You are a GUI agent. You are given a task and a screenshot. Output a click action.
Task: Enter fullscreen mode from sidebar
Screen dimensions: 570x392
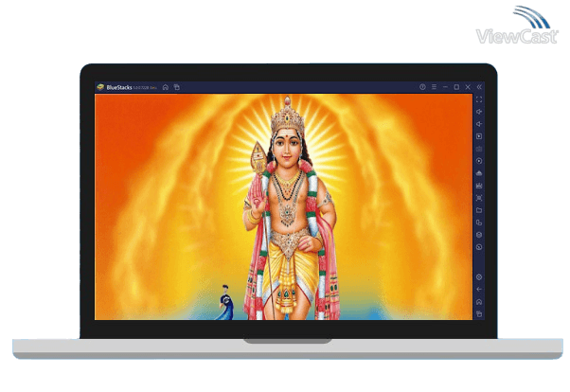click(479, 99)
